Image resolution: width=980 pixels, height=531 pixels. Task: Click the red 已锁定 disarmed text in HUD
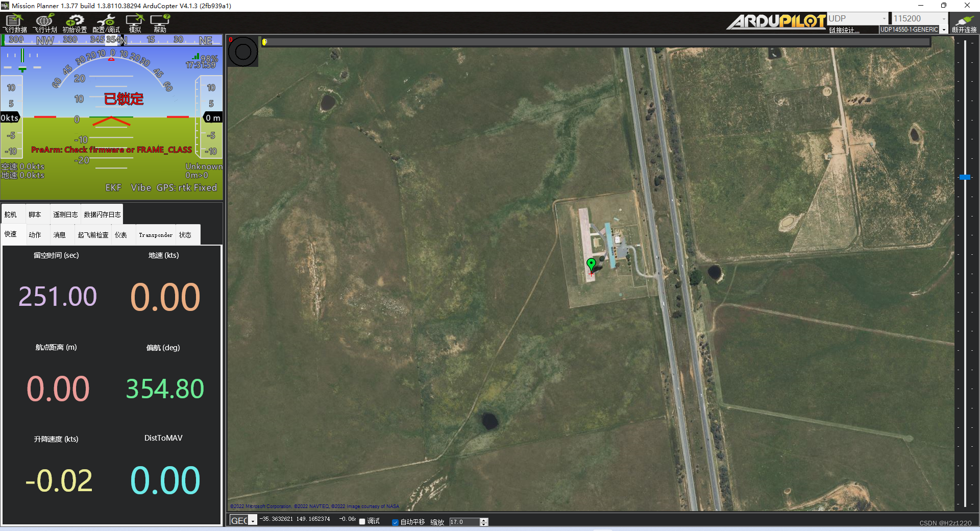(124, 99)
